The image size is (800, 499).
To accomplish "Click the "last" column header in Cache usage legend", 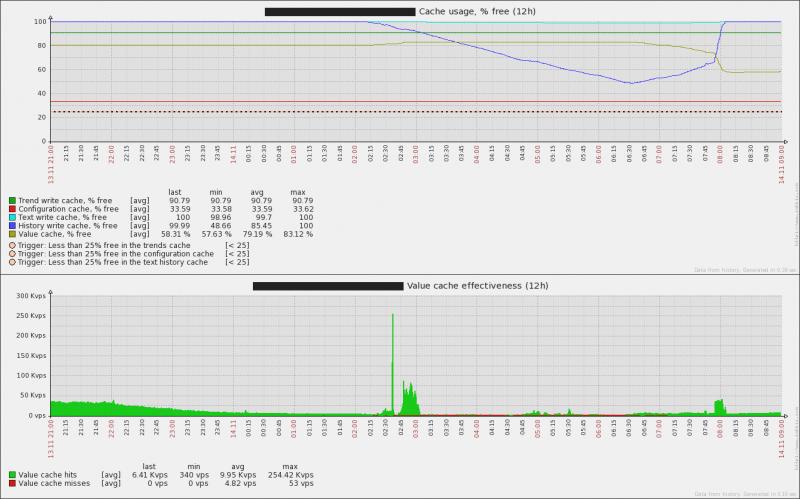I will (x=174, y=192).
